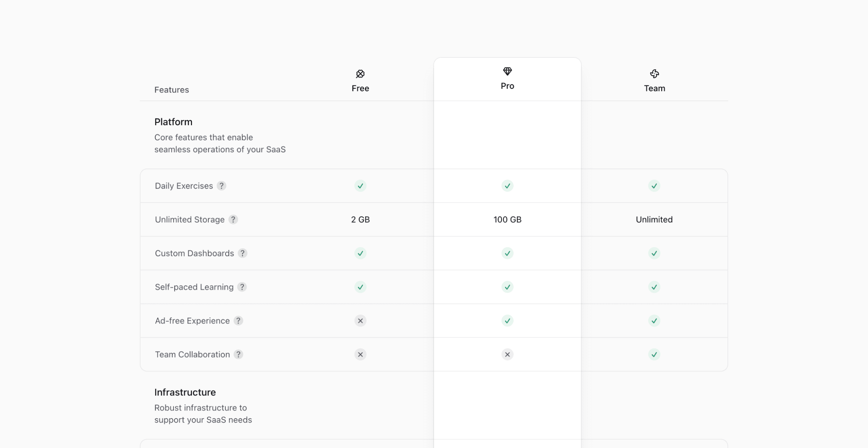Open the Daily Exercises help tooltip icon

coord(222,186)
